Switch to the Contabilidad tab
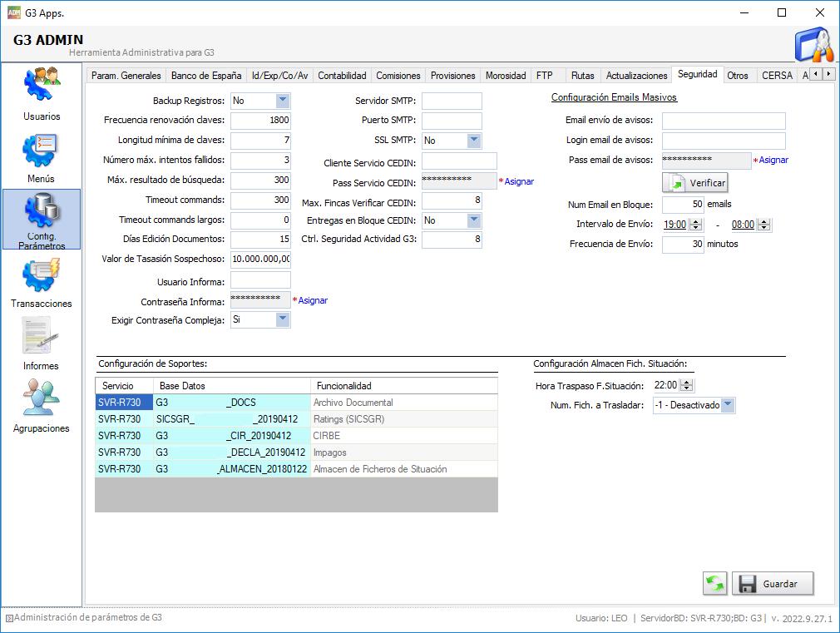The height and width of the screenshot is (633, 840). click(x=342, y=76)
